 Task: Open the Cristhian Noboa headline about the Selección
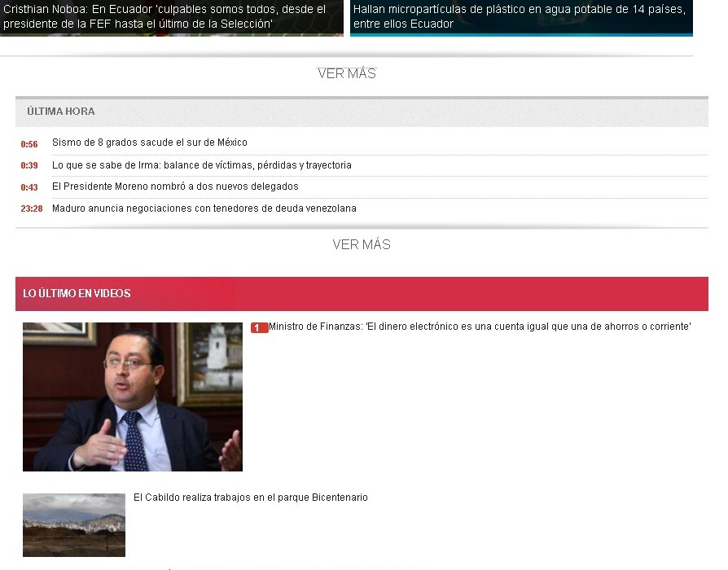tap(164, 16)
